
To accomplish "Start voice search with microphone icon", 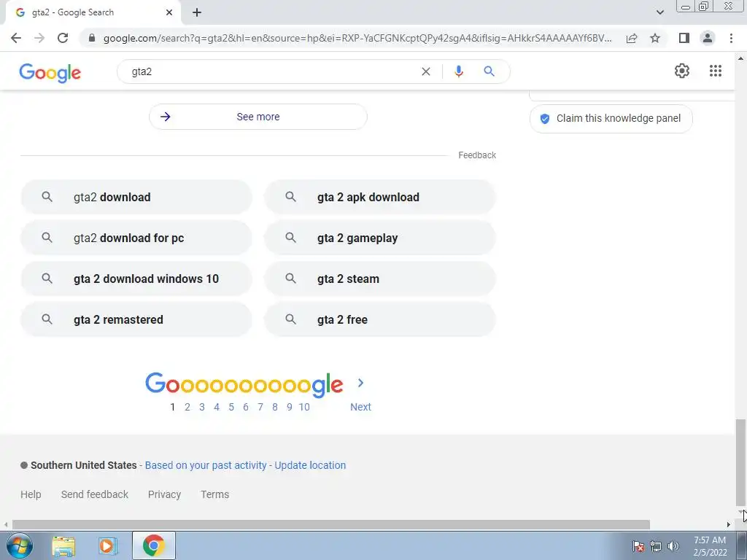I will coord(458,71).
